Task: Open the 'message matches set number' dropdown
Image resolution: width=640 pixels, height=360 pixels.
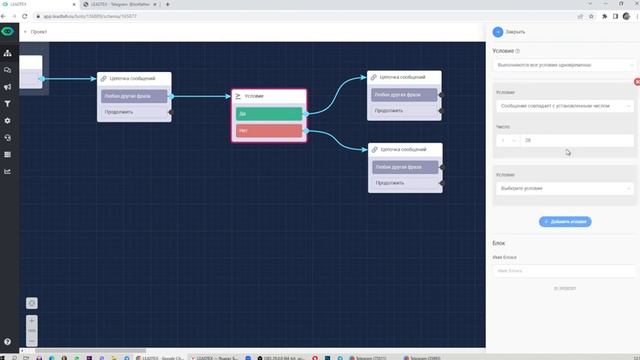Action: click(x=564, y=106)
